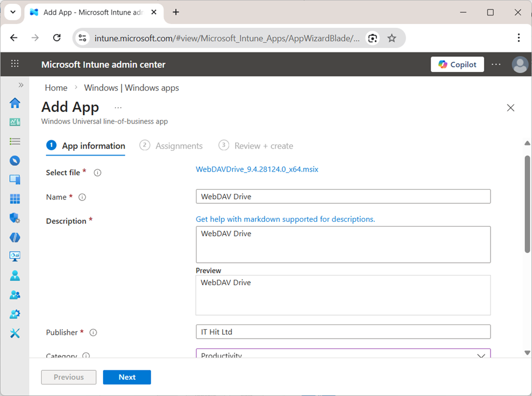532x396 pixels.
Task: Select the Devices icon in the sidebar
Action: click(x=15, y=179)
